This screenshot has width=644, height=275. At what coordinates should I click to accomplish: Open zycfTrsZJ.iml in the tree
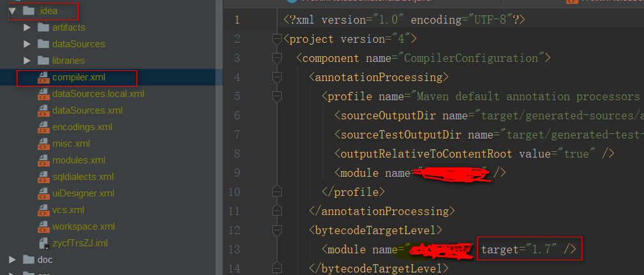point(80,243)
